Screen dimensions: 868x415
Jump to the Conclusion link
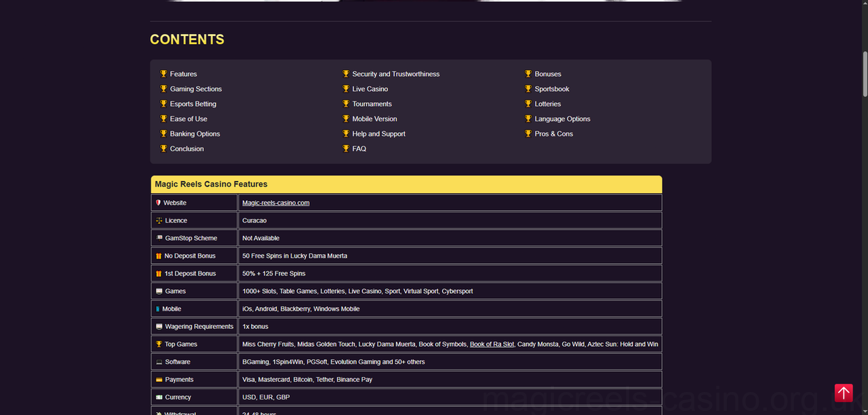pyautogui.click(x=187, y=149)
